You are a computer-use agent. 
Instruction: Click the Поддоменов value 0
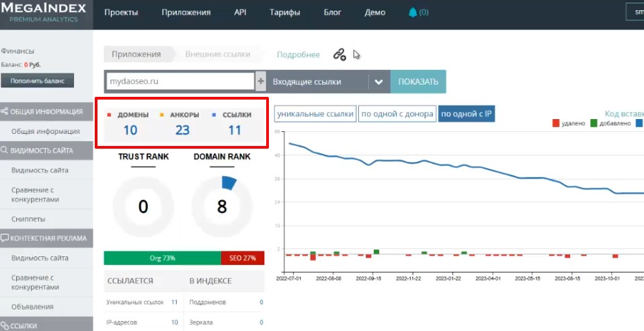(261, 302)
